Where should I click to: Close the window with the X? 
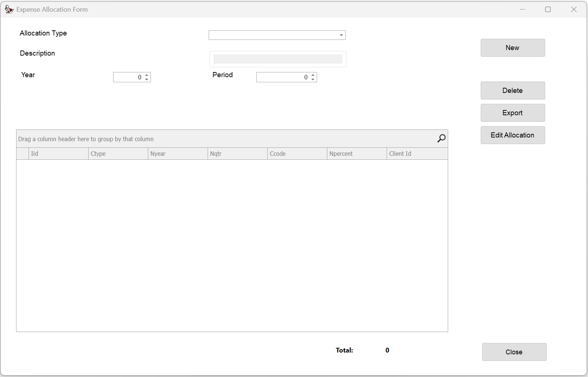574,9
